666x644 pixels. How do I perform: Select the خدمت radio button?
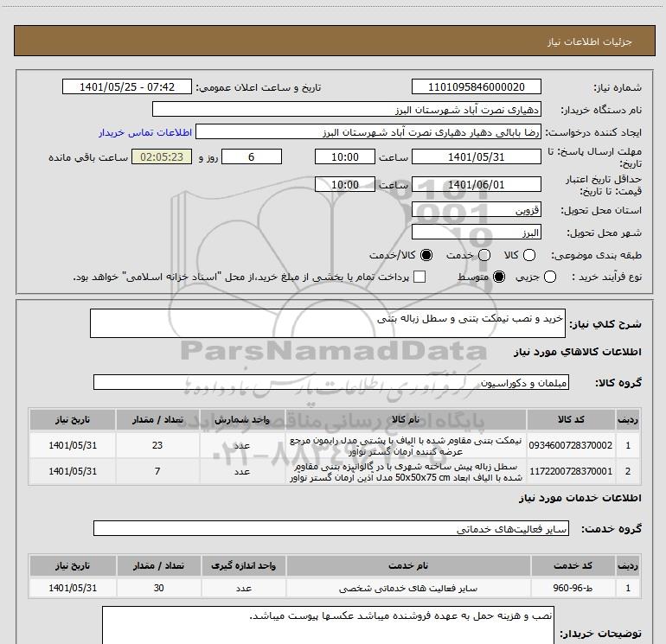pyautogui.click(x=484, y=255)
